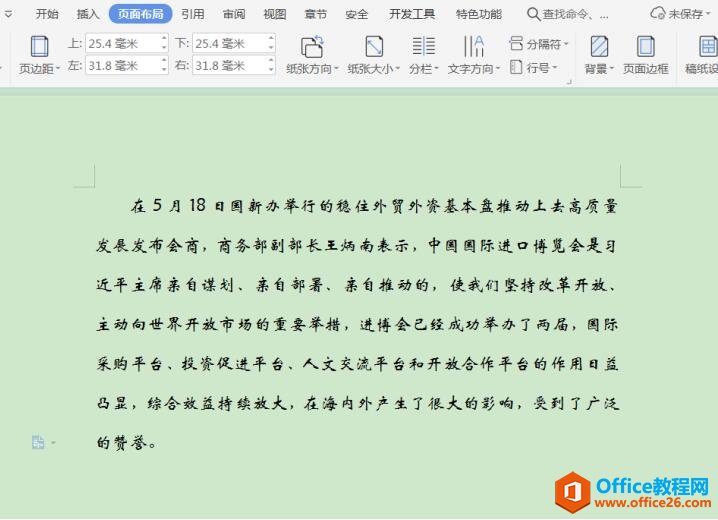Click the text 在5月18日国新办举行的

pyautogui.click(x=232, y=206)
